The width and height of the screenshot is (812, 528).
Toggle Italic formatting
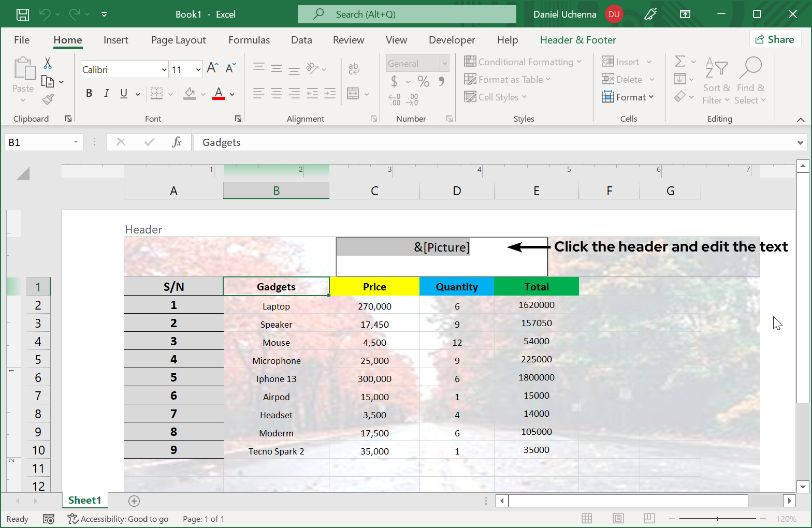point(106,93)
